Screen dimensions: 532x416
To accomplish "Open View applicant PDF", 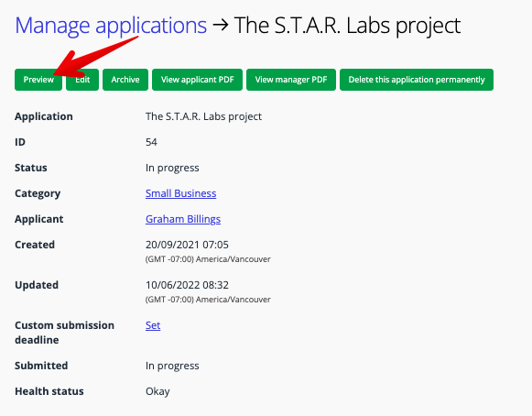I will point(197,80).
